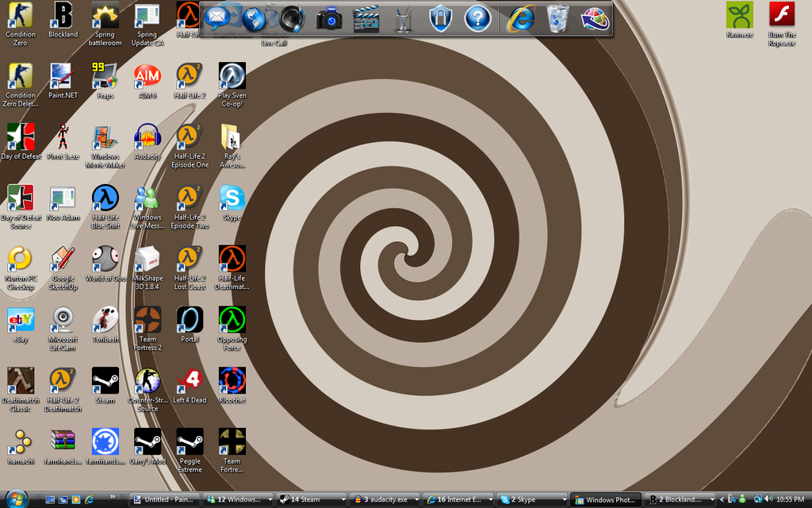Image resolution: width=812 pixels, height=508 pixels.
Task: Open the Windows Live Messenger desktop shortcut
Action: 147,207
